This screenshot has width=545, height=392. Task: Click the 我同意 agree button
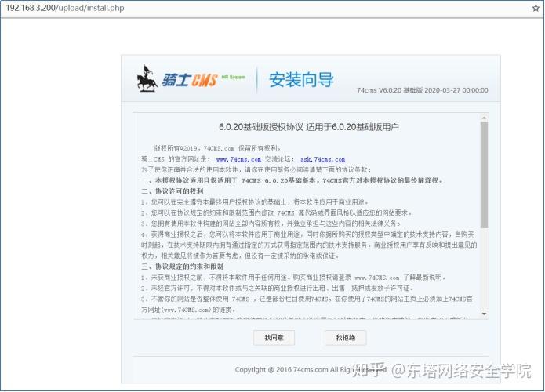274,337
